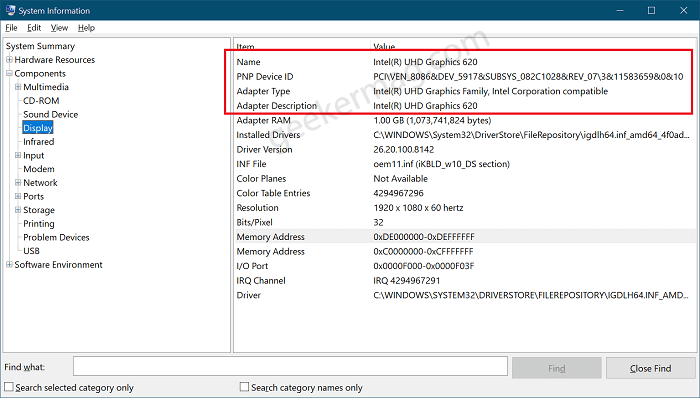
Task: Select the Memory Address 0xC0000000 row
Action: click(x=465, y=252)
